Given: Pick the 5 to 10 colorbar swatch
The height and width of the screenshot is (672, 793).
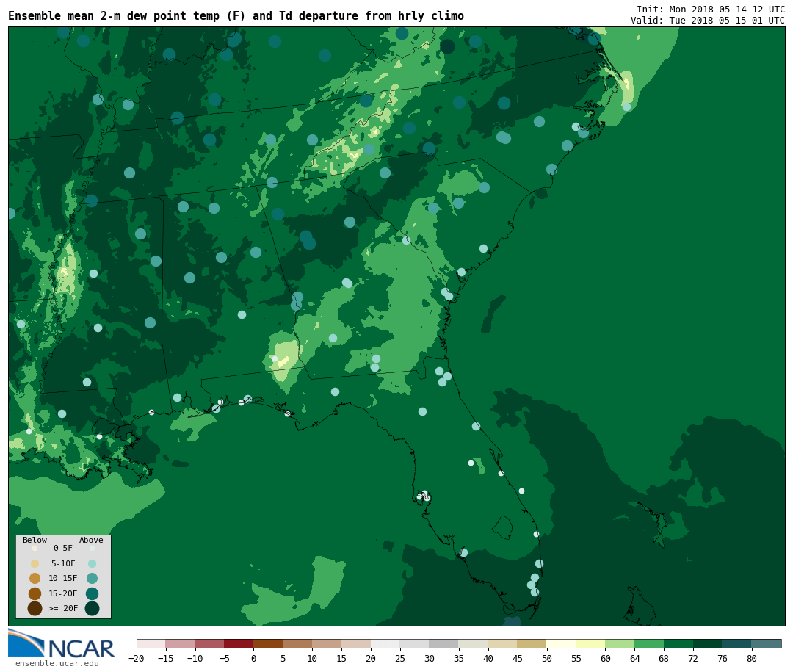Looking at the screenshot, I should [297, 643].
